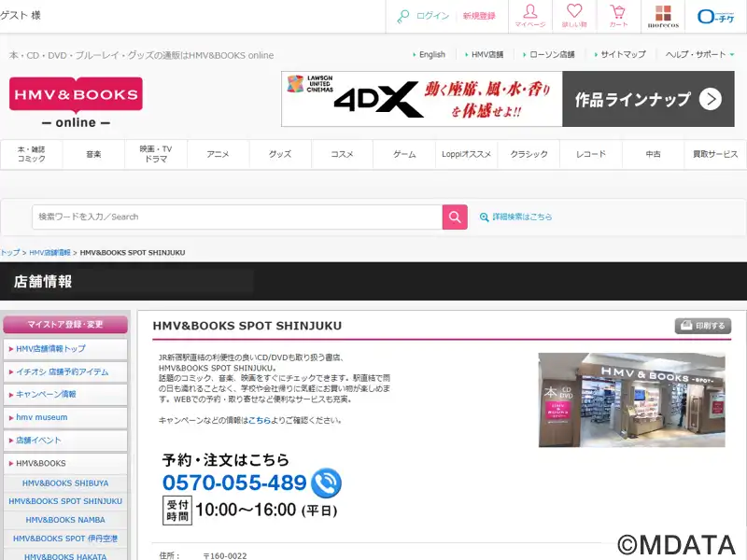Click the トップ breadcrumb link

point(9,252)
